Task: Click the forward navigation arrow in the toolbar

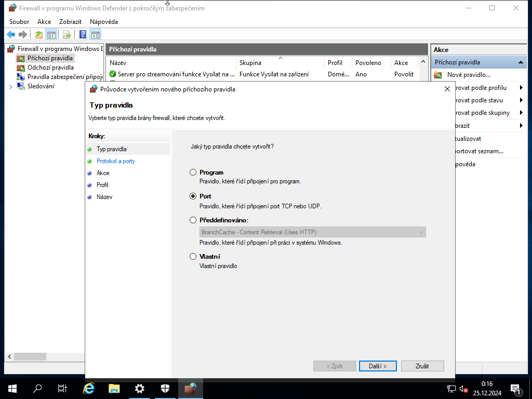Action: [22, 34]
